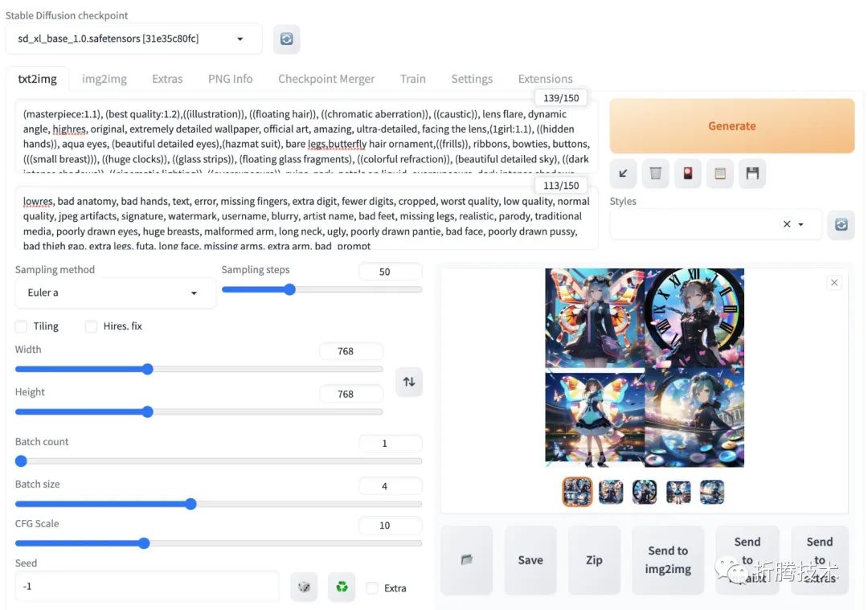Screen dimensions: 868x610
Task: Switch to the img2img tab
Action: pyautogui.click(x=104, y=79)
